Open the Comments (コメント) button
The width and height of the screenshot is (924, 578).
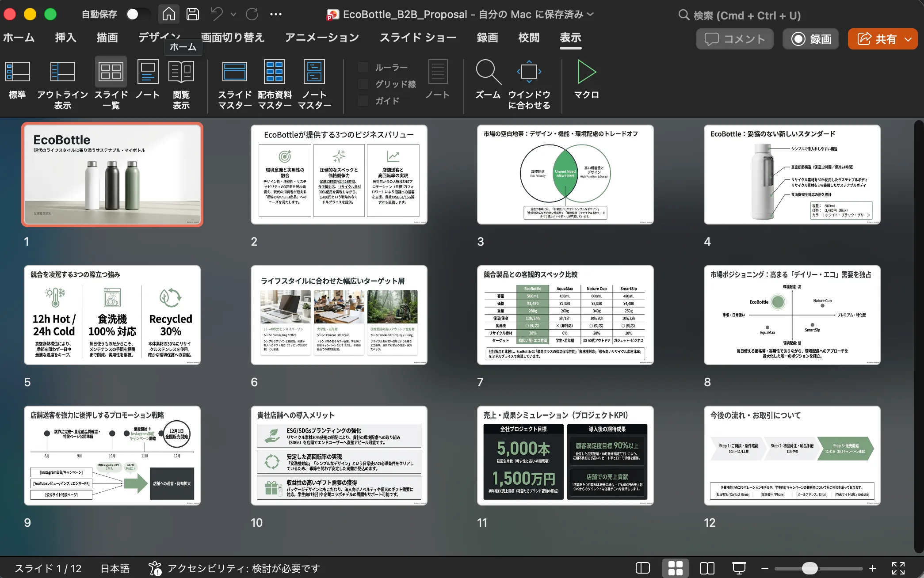735,39
